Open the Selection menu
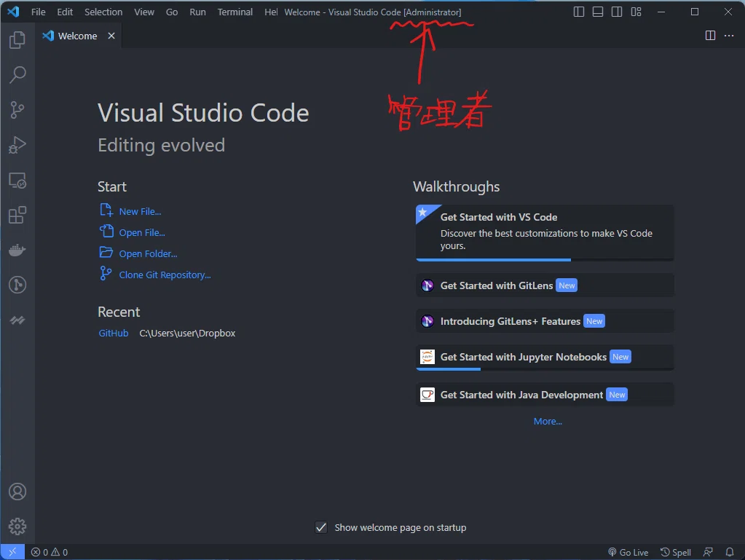Screen dimensions: 745x560 [103, 12]
